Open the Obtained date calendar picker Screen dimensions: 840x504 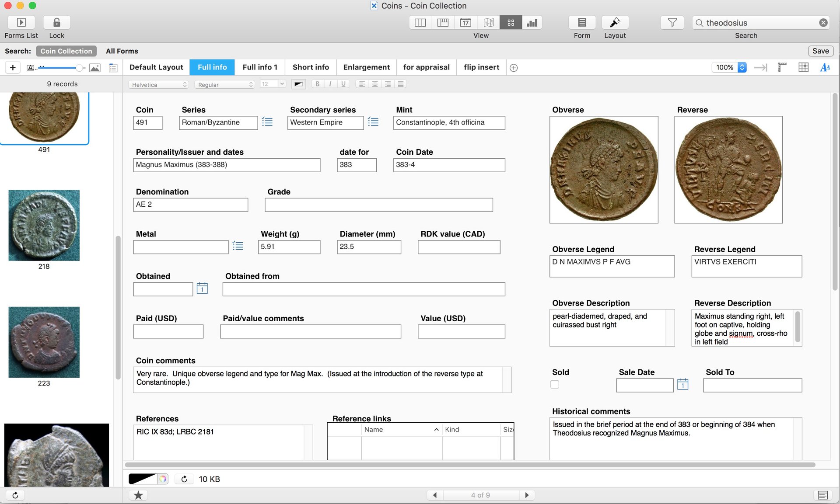pos(202,288)
